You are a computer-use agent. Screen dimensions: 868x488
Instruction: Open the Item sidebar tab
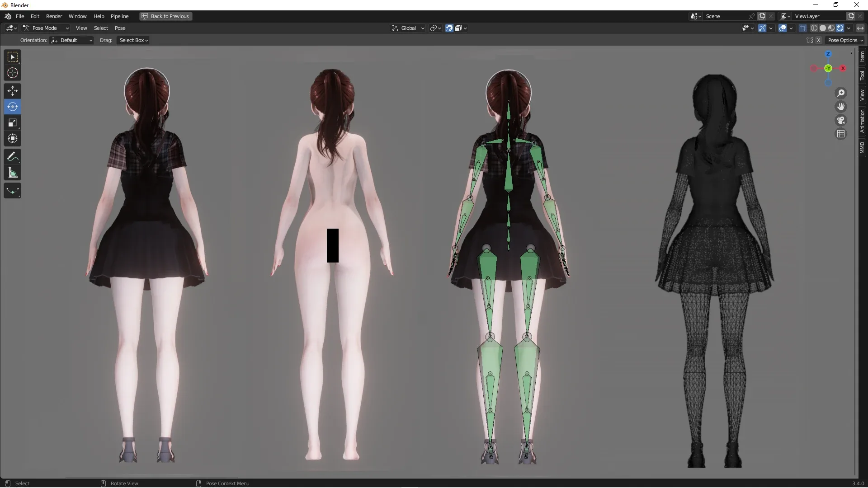862,56
